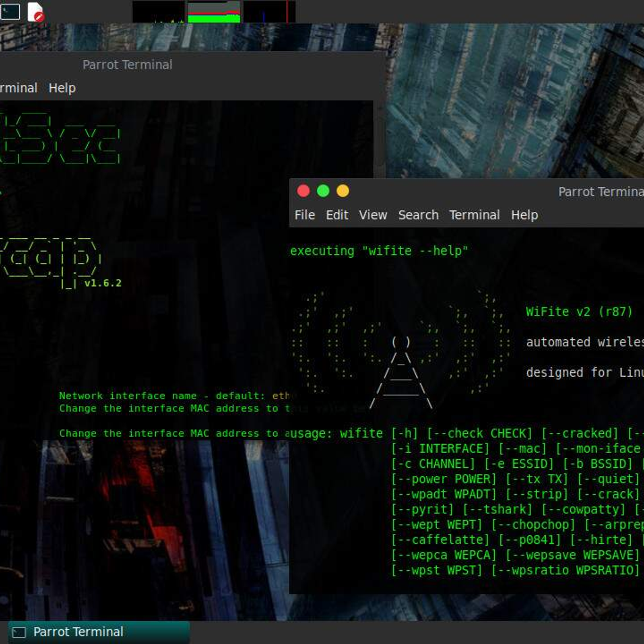
Task: Click the 'v1.6.2' version text in background terminal
Action: point(103,283)
